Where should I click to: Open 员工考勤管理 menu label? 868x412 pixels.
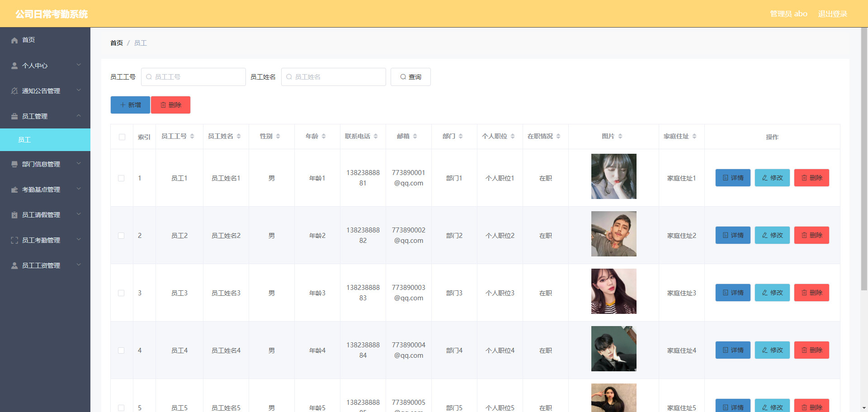click(41, 240)
